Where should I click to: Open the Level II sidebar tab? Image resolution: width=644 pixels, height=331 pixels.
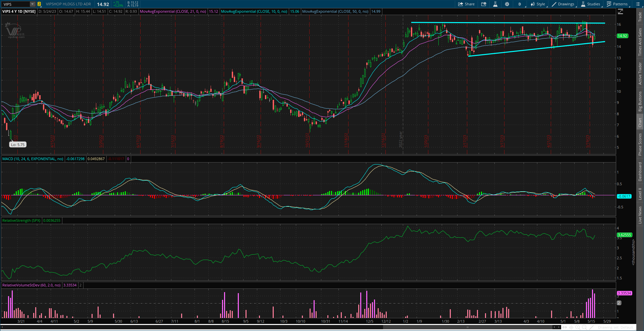tap(640, 194)
